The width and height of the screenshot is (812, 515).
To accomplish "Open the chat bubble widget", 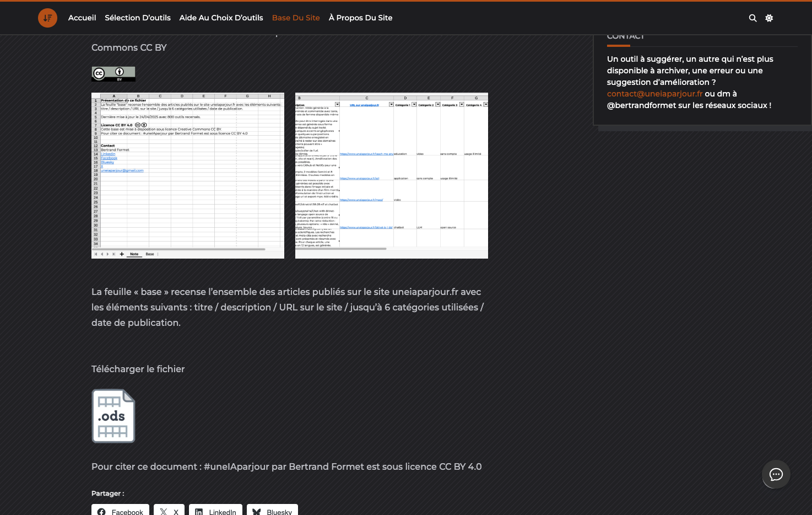I will [776, 475].
